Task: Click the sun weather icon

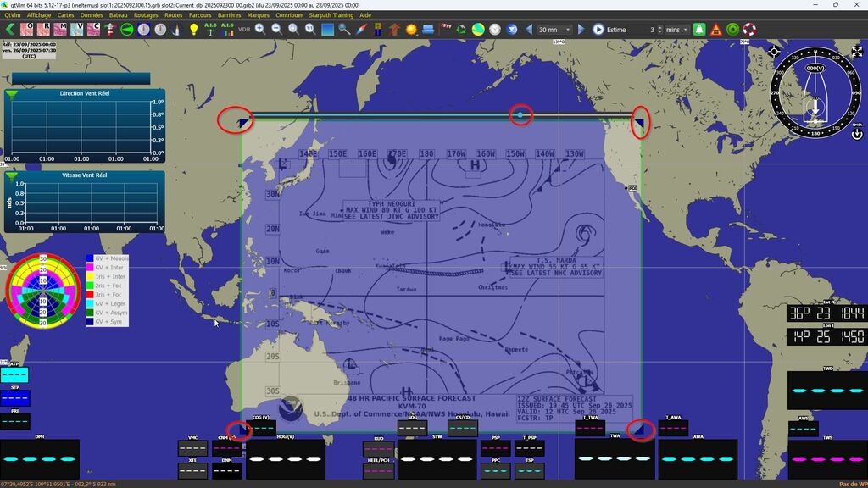Action: click(x=411, y=30)
